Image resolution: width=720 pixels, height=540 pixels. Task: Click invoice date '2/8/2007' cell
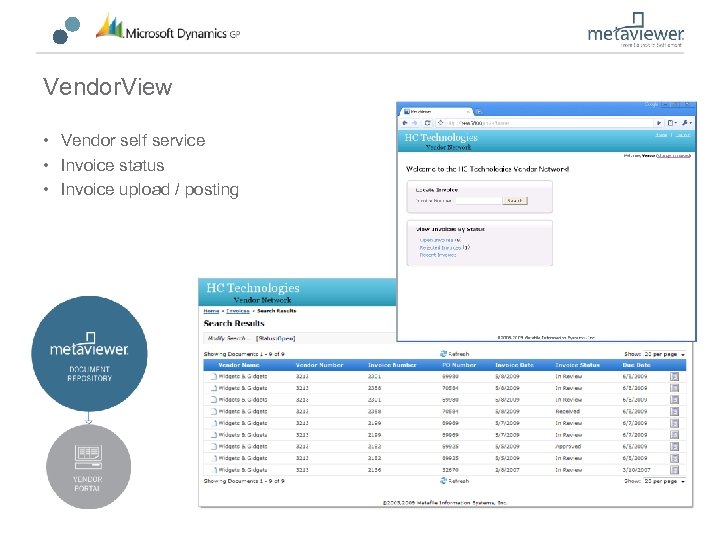click(507, 470)
